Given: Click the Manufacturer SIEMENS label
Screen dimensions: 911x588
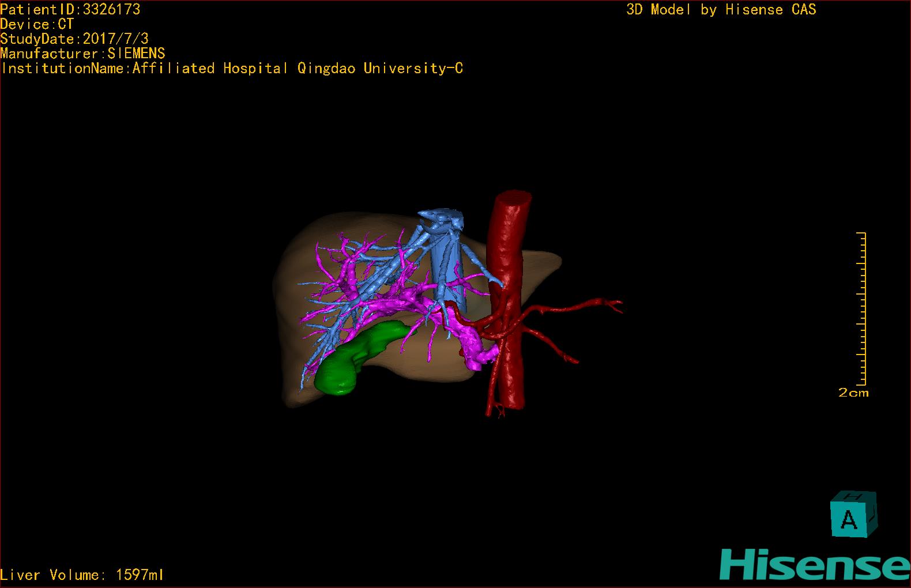Looking at the screenshot, I should tap(82, 54).
